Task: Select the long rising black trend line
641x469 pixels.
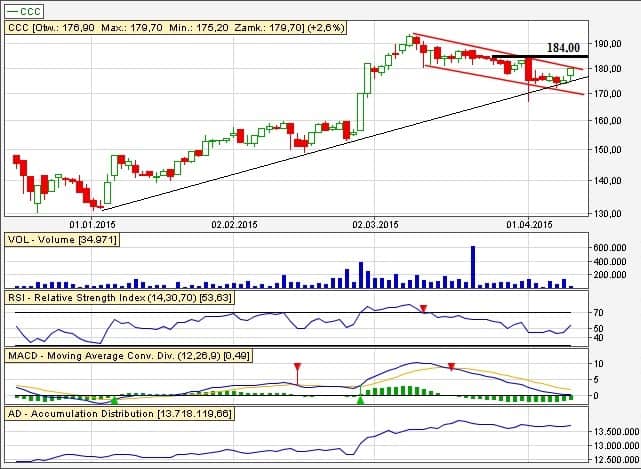Action: click(x=300, y=155)
